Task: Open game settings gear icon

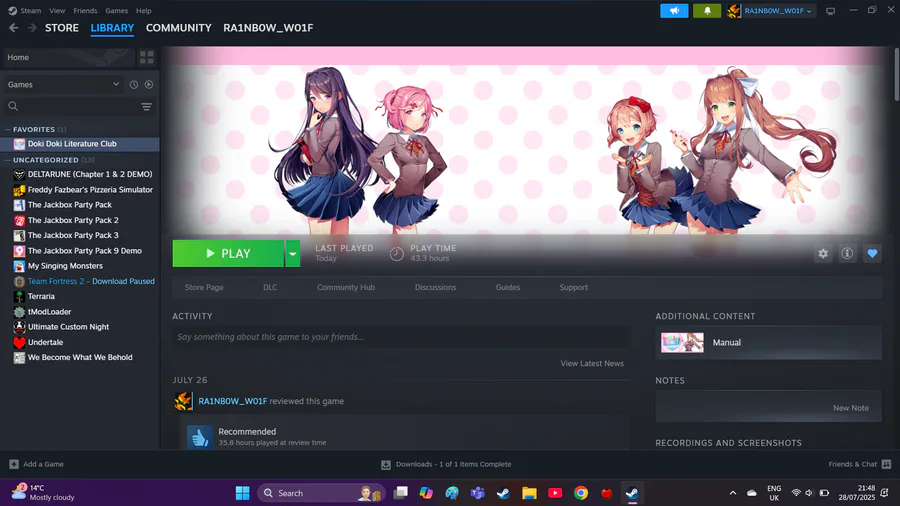Action: pyautogui.click(x=823, y=254)
